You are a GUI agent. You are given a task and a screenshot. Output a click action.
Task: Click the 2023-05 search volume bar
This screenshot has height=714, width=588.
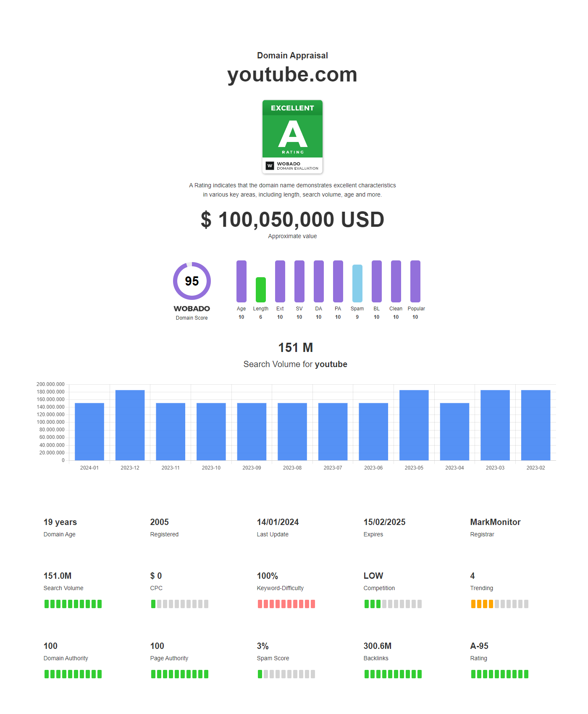pyautogui.click(x=414, y=425)
